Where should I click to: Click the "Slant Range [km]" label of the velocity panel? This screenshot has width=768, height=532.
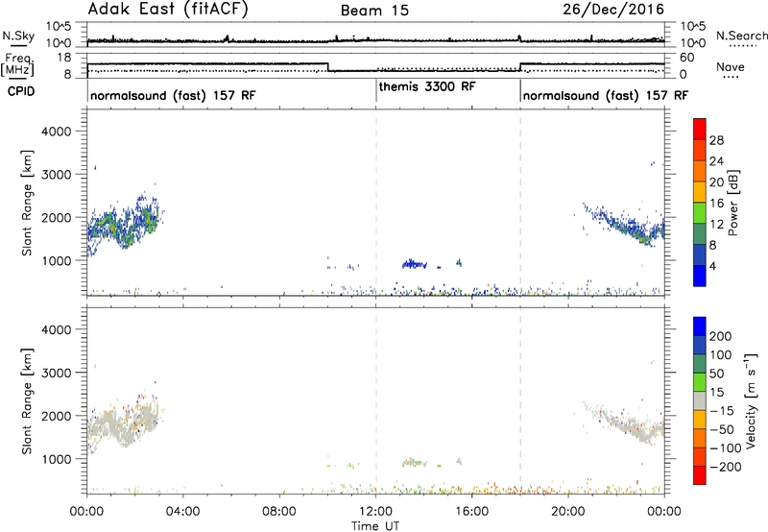pos(27,400)
